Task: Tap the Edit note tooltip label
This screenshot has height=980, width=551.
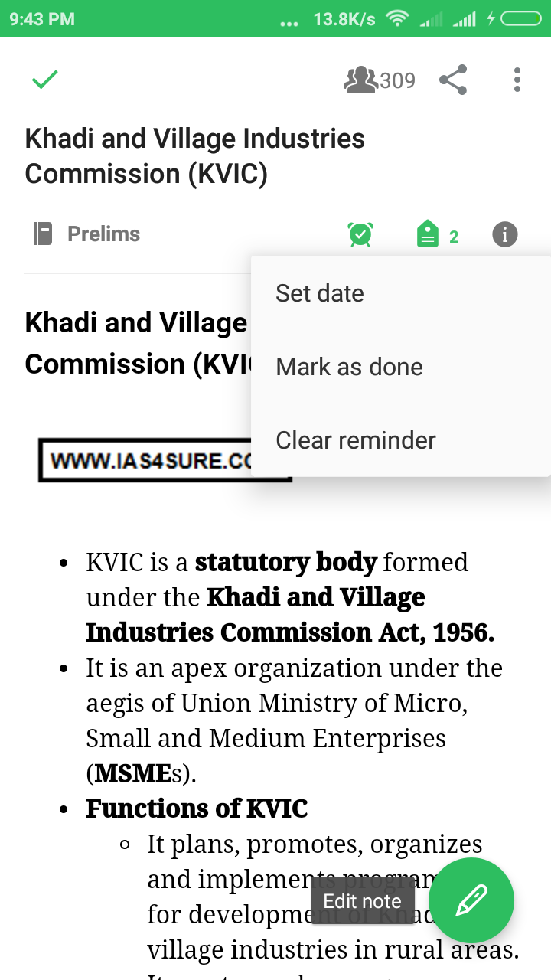Action: tap(362, 901)
